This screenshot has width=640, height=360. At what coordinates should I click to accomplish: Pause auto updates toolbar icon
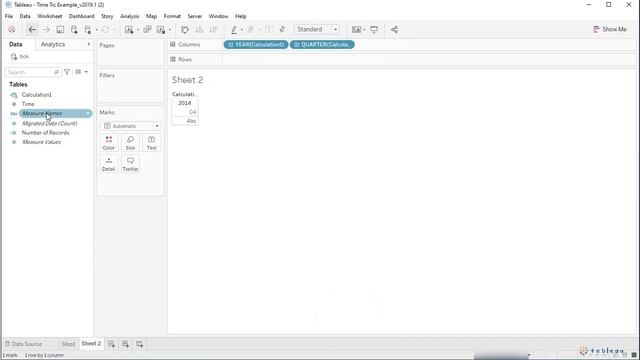(88, 29)
